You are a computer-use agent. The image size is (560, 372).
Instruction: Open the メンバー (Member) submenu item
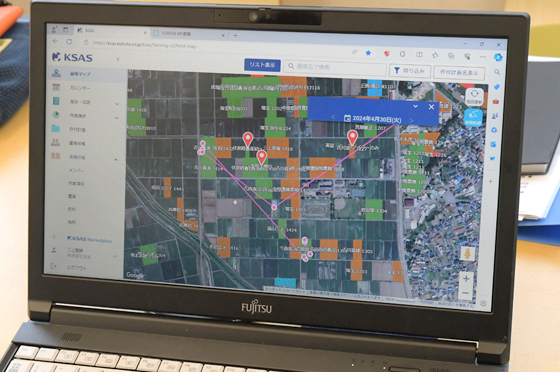coord(76,170)
